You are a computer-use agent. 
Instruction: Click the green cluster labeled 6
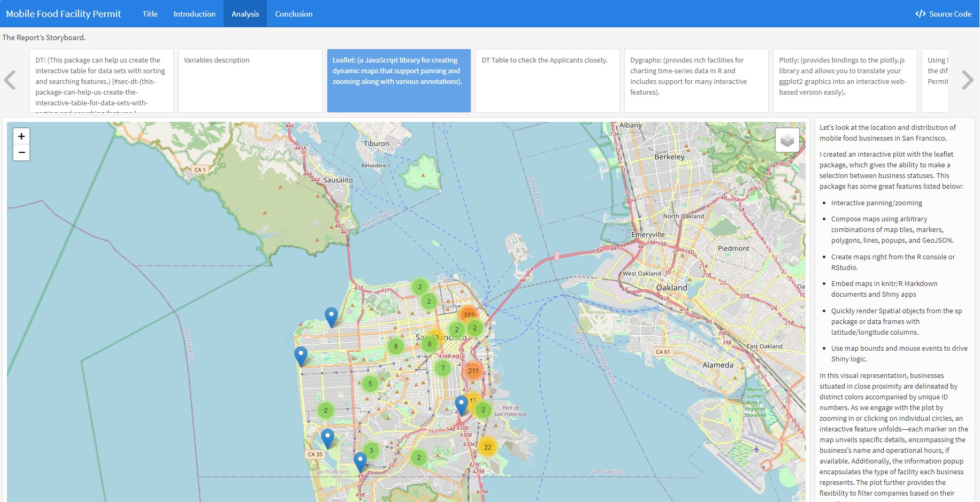(396, 346)
